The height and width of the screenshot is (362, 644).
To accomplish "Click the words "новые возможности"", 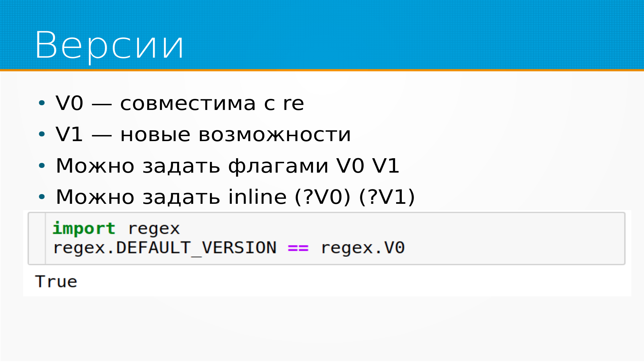I will (x=235, y=134).
